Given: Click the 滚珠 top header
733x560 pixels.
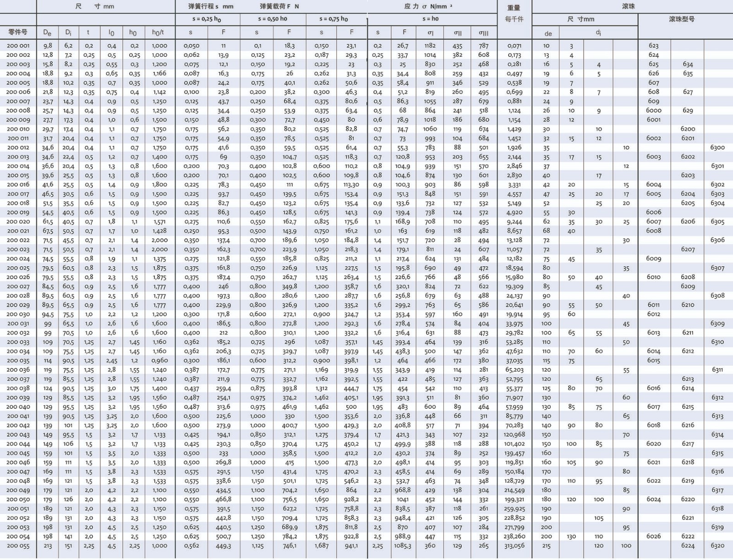Looking at the screenshot, I should tap(628, 6).
